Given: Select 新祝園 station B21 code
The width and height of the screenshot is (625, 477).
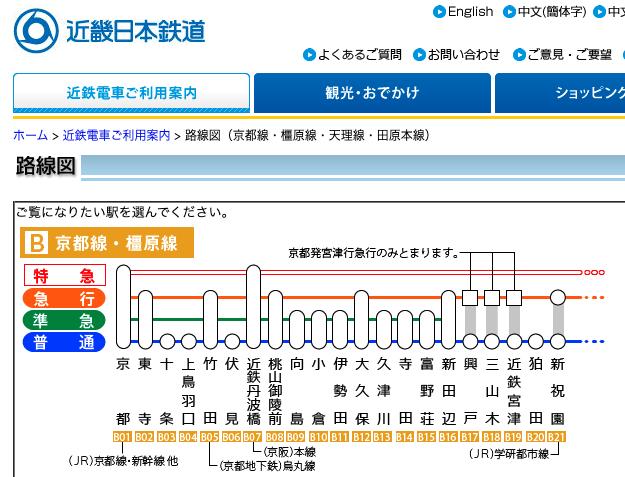Looking at the screenshot, I should [x=556, y=437].
